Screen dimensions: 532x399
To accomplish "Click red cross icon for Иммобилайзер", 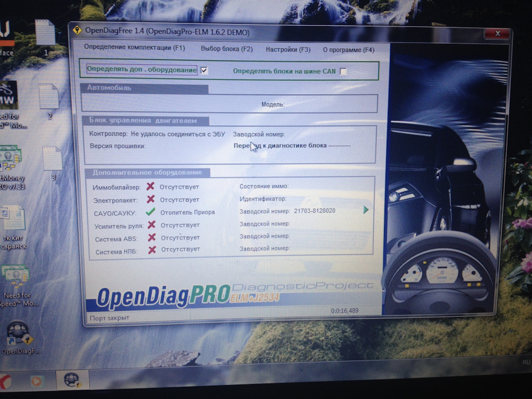I will click(x=150, y=186).
